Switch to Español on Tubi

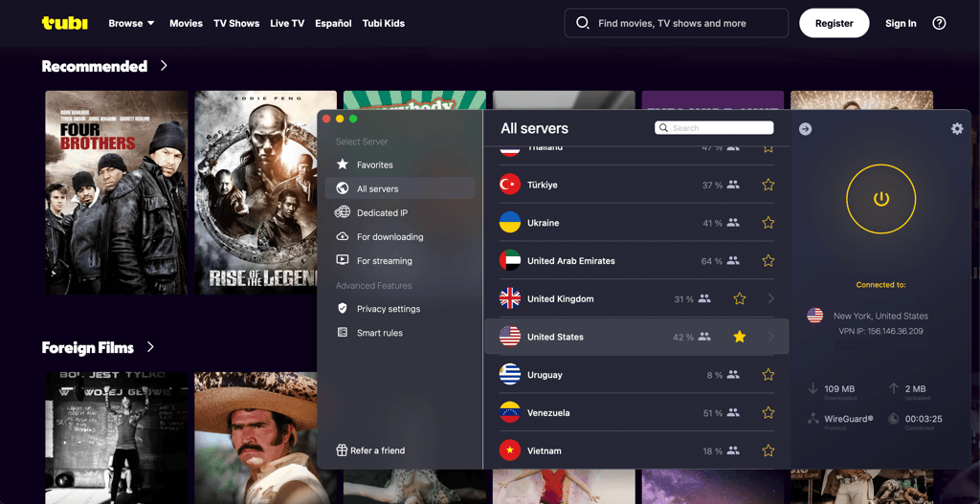(333, 23)
